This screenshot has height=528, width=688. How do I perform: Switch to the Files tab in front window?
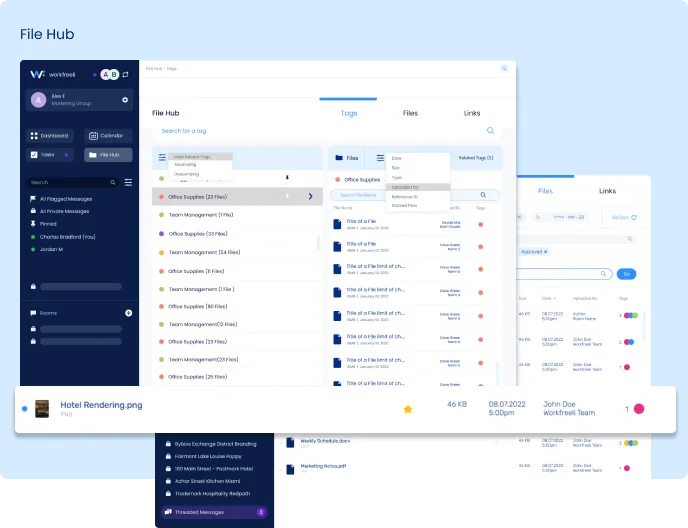pos(410,113)
